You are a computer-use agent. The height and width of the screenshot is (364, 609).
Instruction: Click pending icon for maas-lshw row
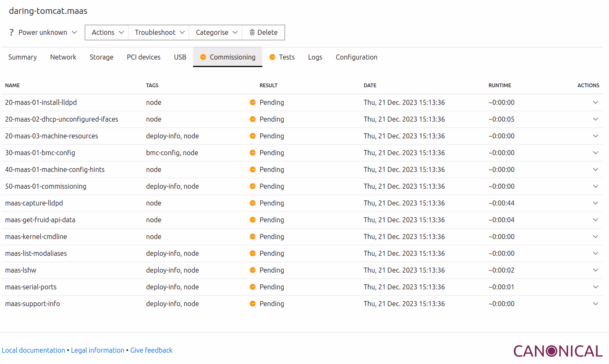(253, 270)
